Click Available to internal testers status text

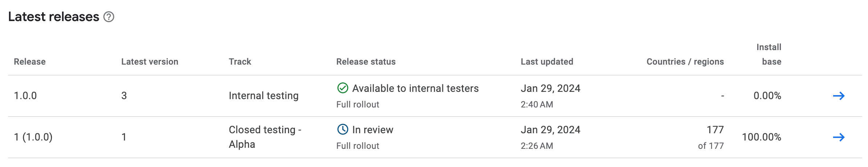[415, 89]
